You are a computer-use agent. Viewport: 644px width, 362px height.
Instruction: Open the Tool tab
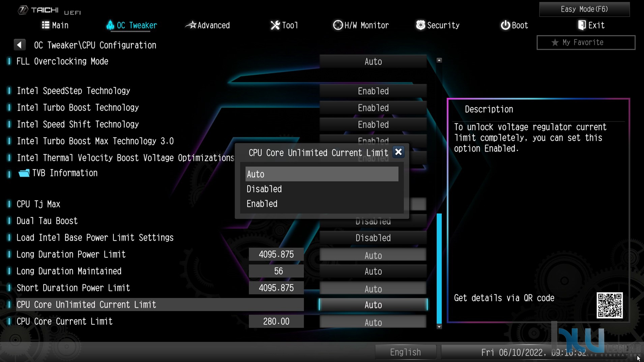[x=284, y=25]
